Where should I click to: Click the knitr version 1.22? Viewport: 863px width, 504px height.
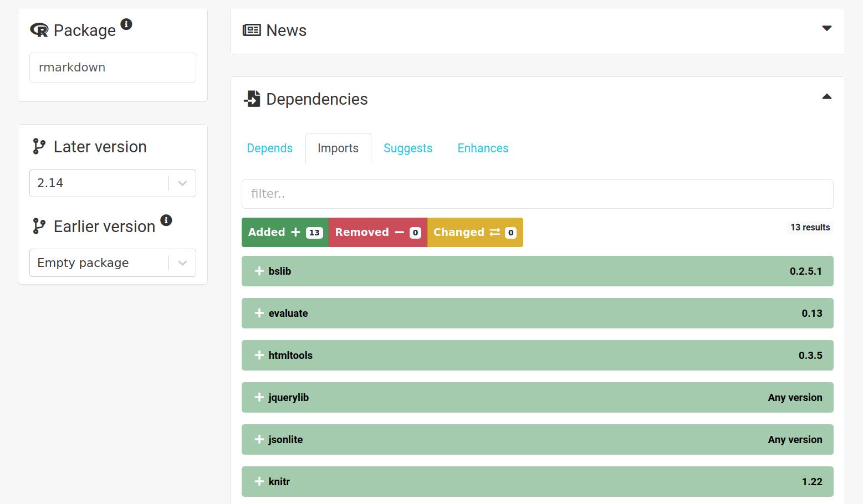(x=812, y=481)
